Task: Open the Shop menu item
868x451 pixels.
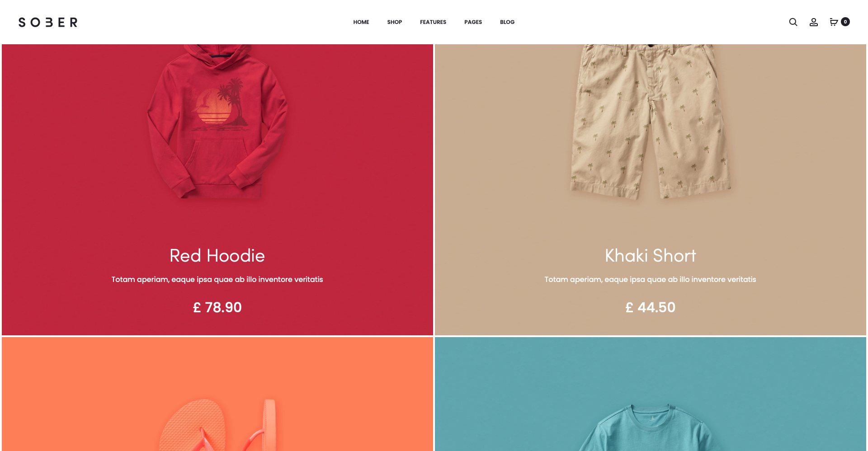Action: [x=395, y=22]
